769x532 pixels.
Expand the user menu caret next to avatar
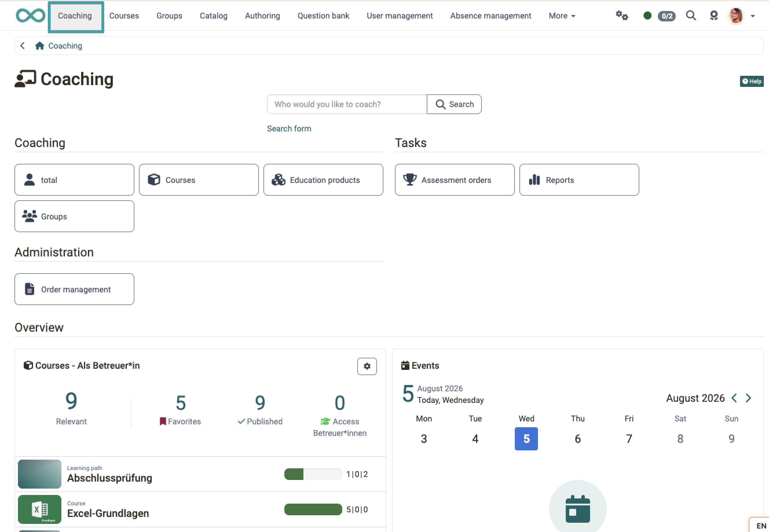click(753, 16)
